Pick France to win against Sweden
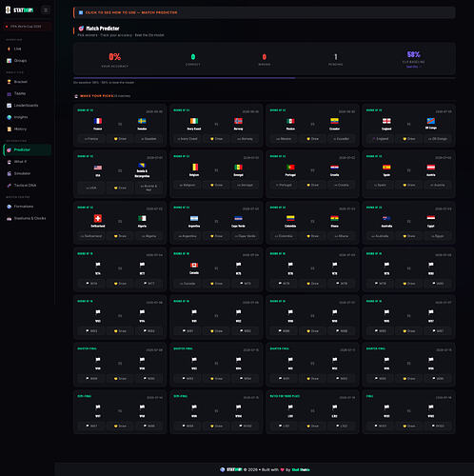 (x=91, y=139)
